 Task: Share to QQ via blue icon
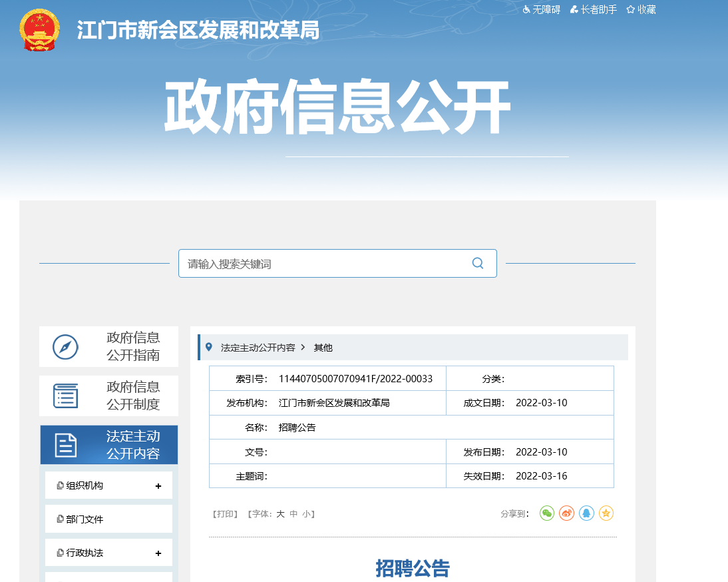(586, 513)
